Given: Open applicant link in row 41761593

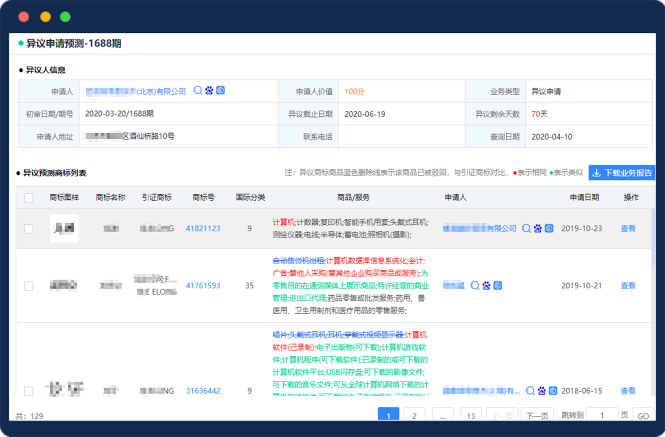Looking at the screenshot, I should [454, 286].
